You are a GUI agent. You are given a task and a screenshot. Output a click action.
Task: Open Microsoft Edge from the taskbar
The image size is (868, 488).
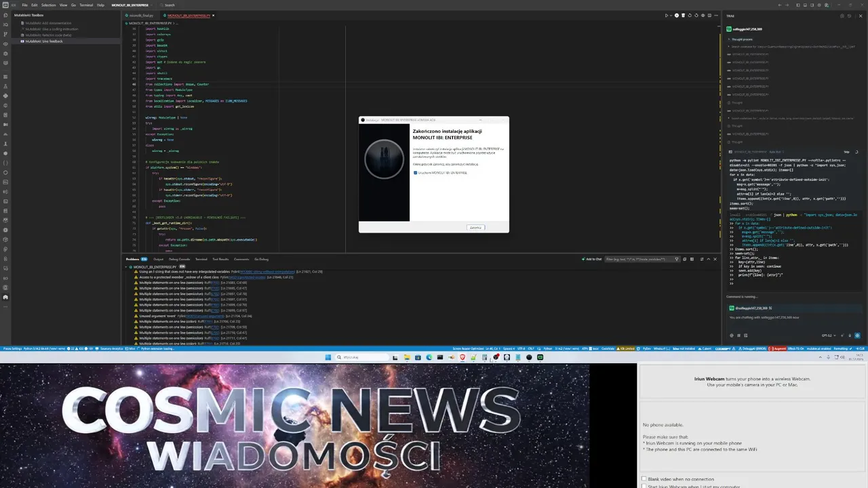pyautogui.click(x=429, y=357)
